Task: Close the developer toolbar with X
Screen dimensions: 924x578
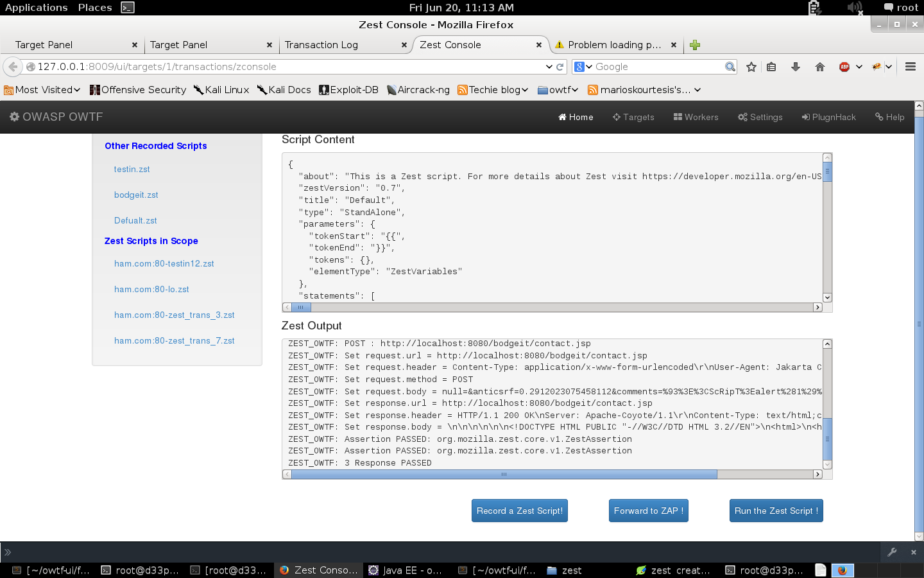Action: (x=914, y=552)
